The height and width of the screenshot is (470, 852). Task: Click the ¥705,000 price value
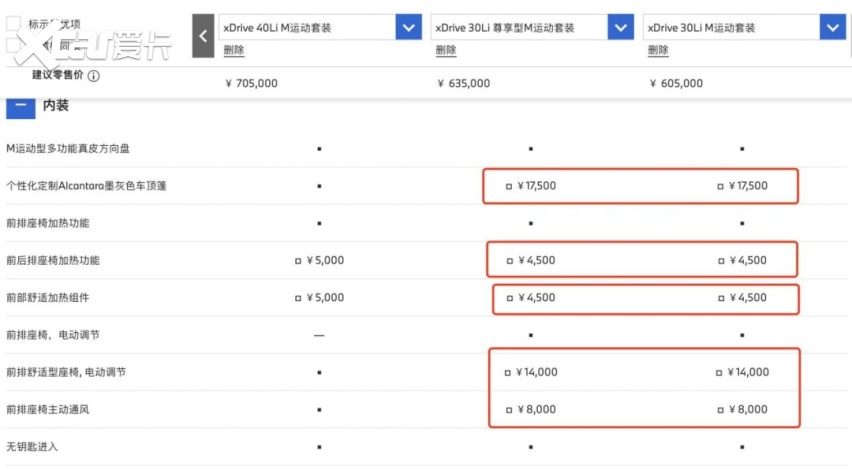click(252, 83)
